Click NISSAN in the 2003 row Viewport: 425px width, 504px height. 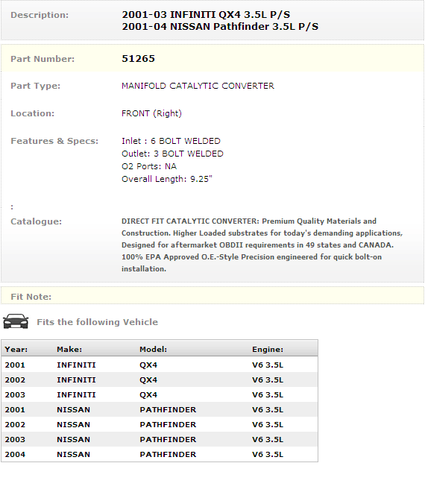coord(73,439)
